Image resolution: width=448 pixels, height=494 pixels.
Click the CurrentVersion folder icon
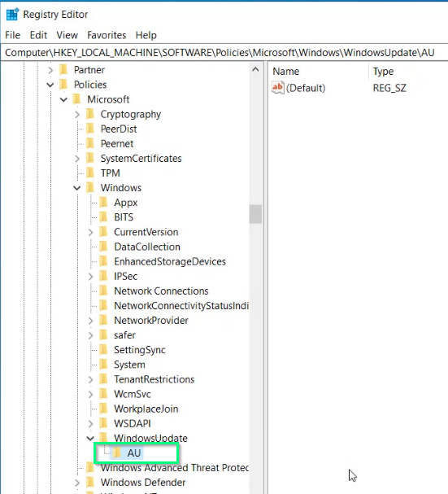click(x=103, y=232)
